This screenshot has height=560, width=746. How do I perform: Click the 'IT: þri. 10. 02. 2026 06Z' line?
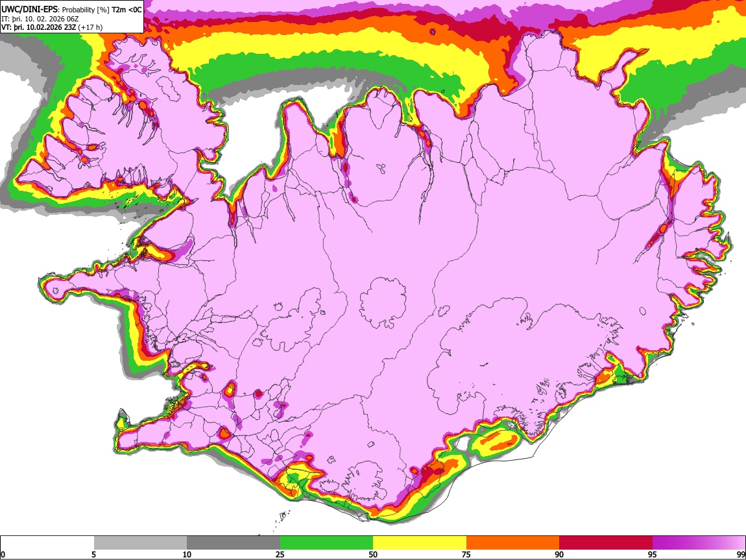[x=40, y=19]
